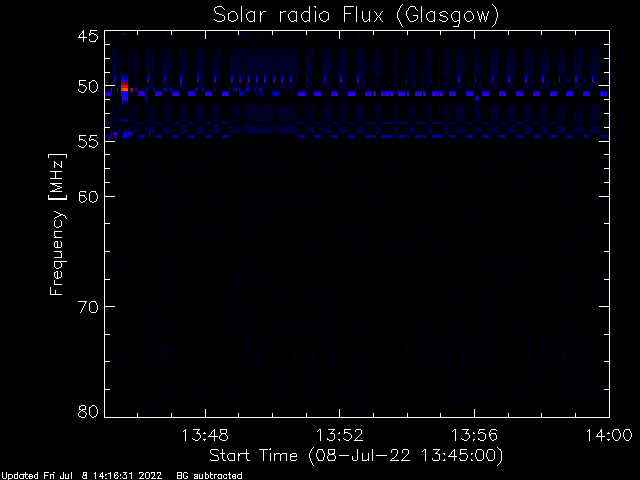Select the 13:52 time tick label
The width and height of the screenshot is (640, 480).
pos(340,435)
